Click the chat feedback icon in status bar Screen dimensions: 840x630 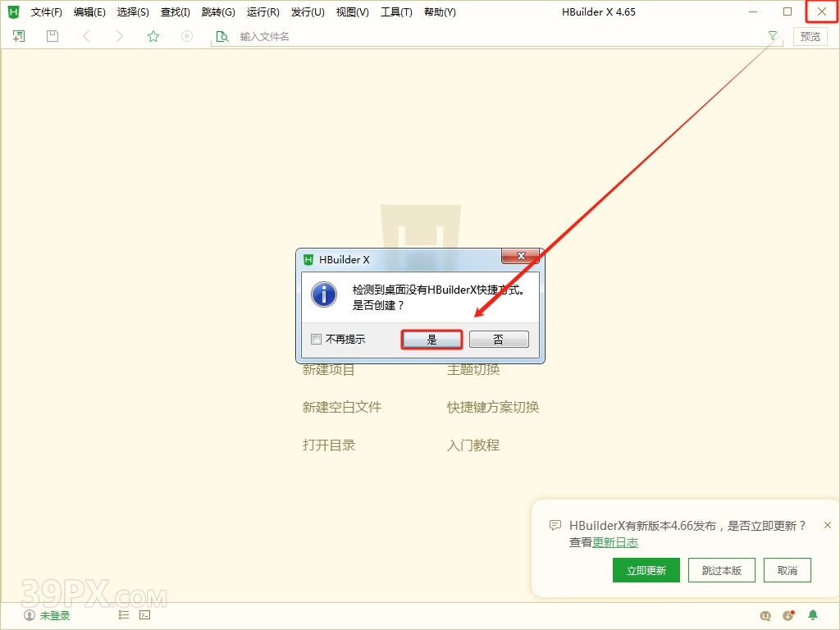point(765,615)
